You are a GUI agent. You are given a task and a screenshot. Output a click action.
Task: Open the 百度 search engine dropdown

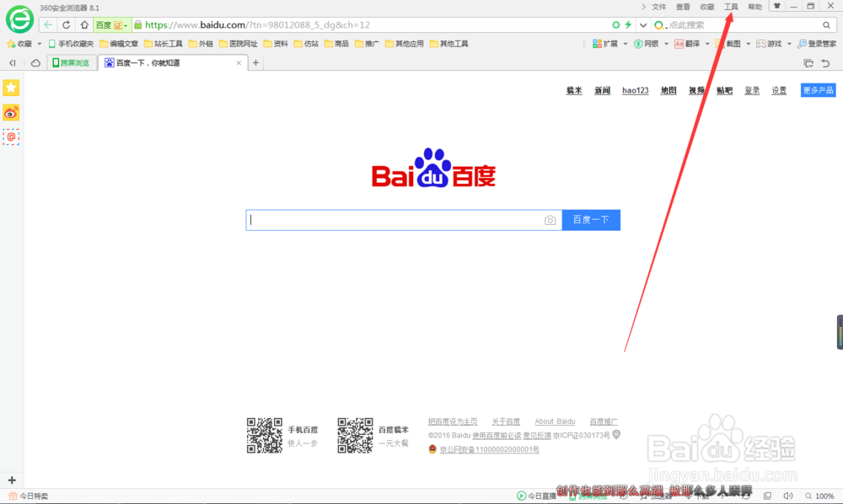pos(110,24)
